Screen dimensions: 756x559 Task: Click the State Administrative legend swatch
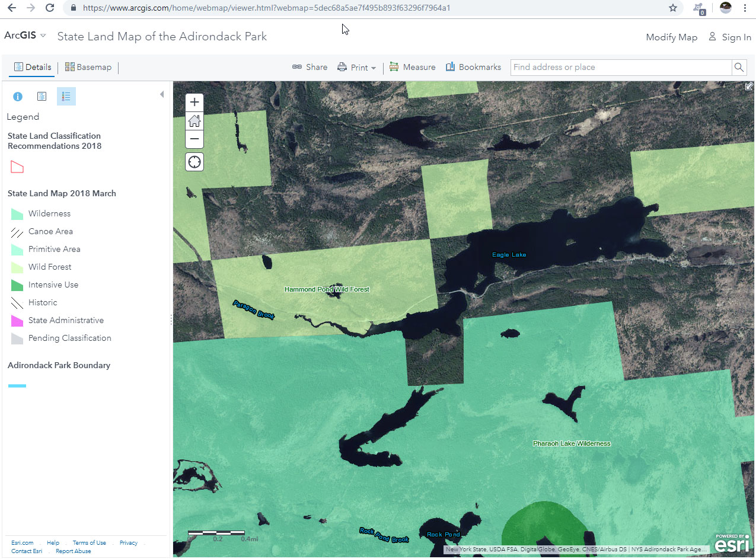[17, 321]
